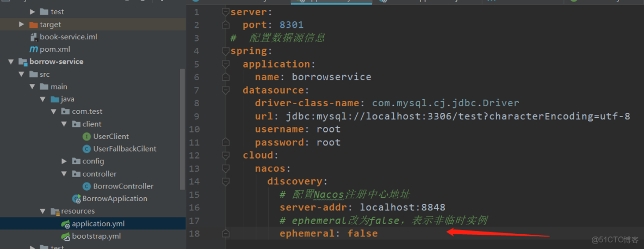The width and height of the screenshot is (644, 249).
Task: Collapse the borrow-service module arrow
Action: [11, 62]
